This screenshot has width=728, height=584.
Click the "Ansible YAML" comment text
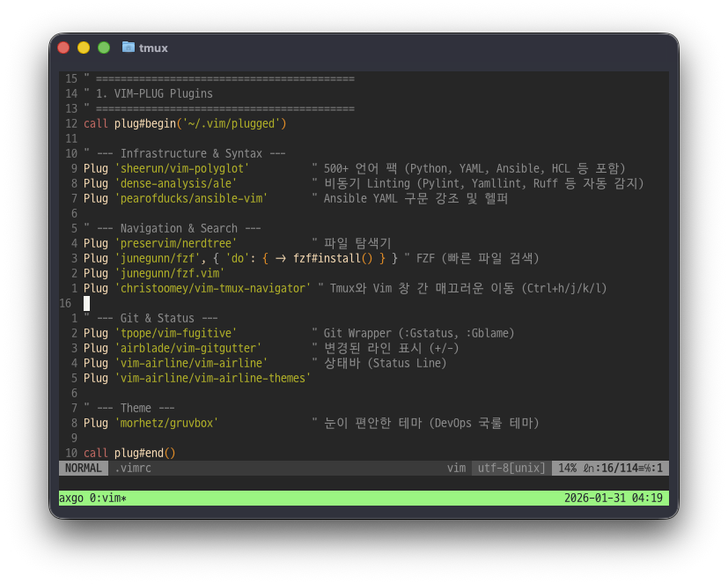[x=360, y=198]
